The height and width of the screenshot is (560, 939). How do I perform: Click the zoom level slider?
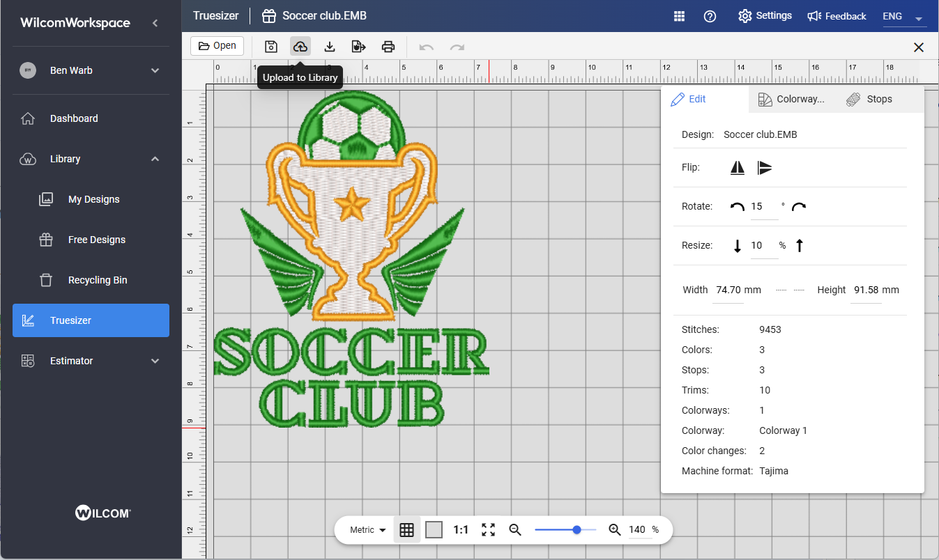point(565,530)
